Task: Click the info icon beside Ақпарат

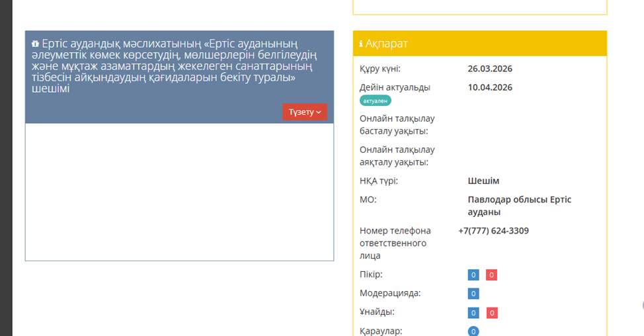Action: [x=361, y=44]
